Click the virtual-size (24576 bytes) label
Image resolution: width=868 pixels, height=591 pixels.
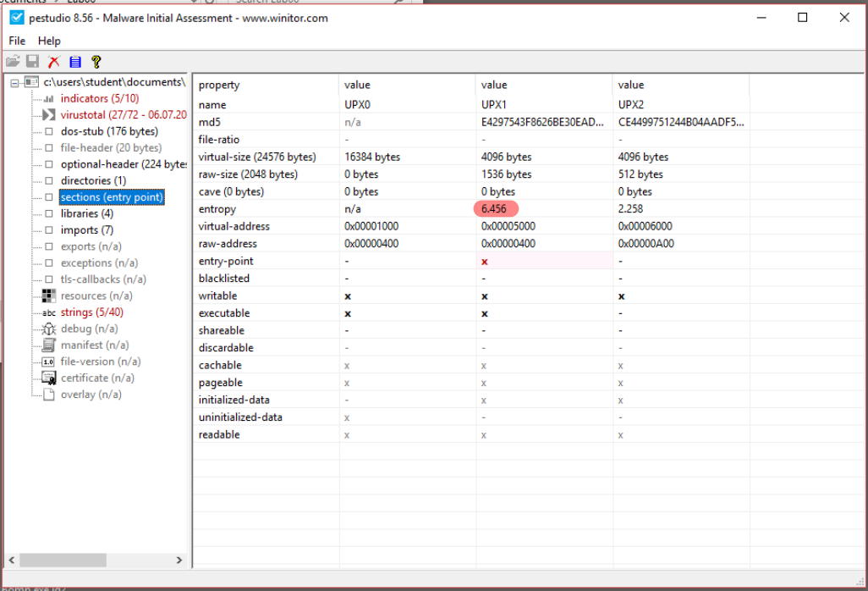(257, 157)
